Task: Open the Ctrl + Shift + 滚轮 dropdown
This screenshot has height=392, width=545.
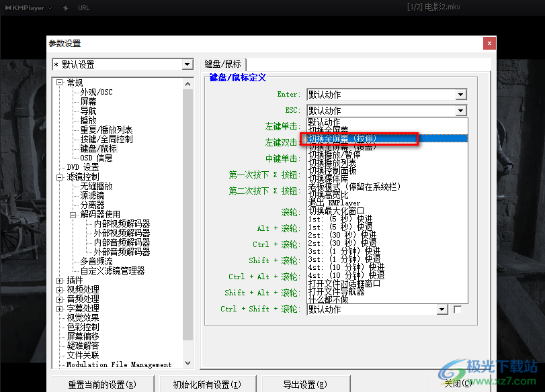Action: click(x=442, y=309)
